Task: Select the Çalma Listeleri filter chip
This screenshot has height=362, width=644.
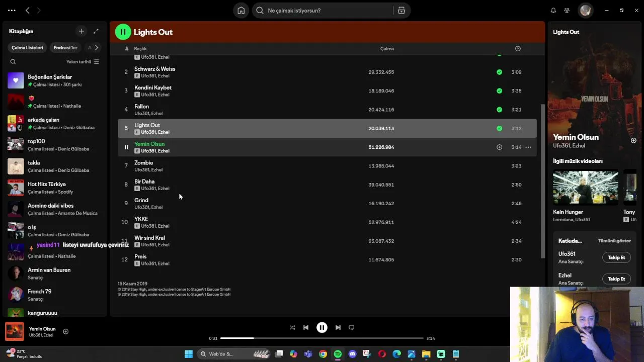Action: click(28, 48)
